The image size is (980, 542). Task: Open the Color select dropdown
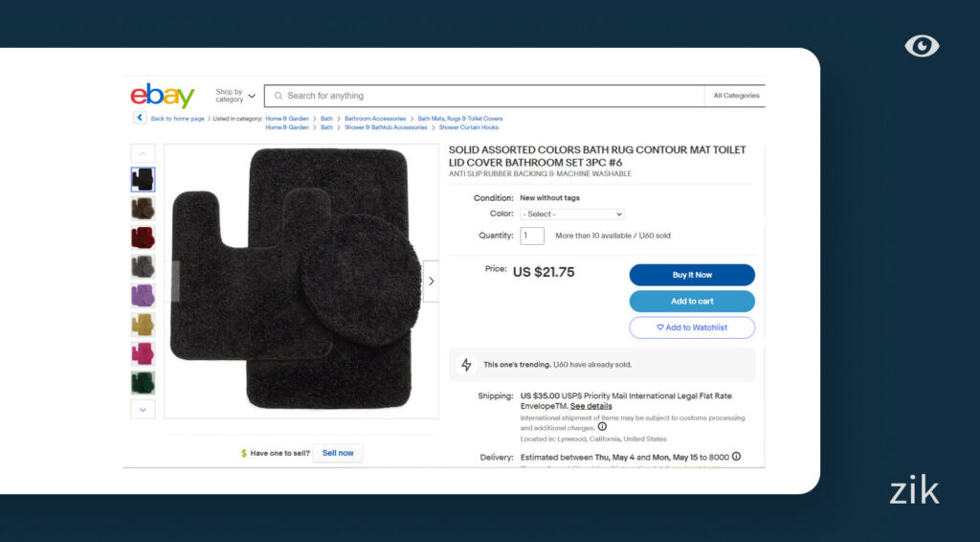click(x=572, y=214)
